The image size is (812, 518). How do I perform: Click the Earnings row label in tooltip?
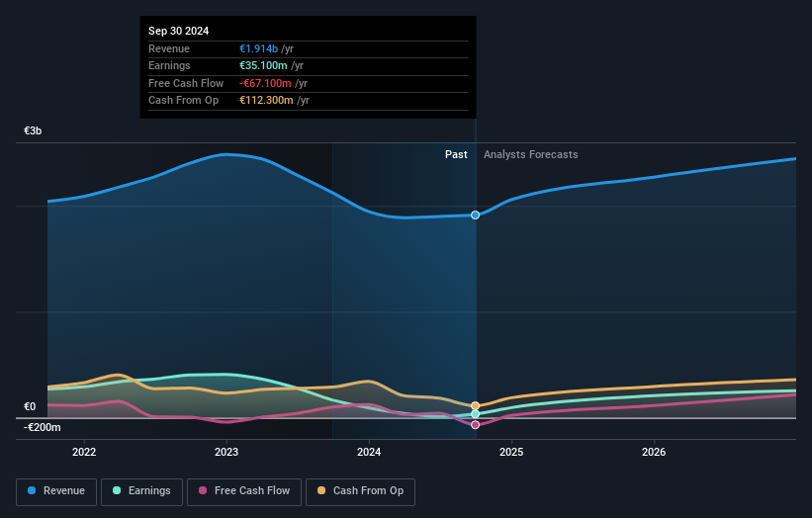169,65
